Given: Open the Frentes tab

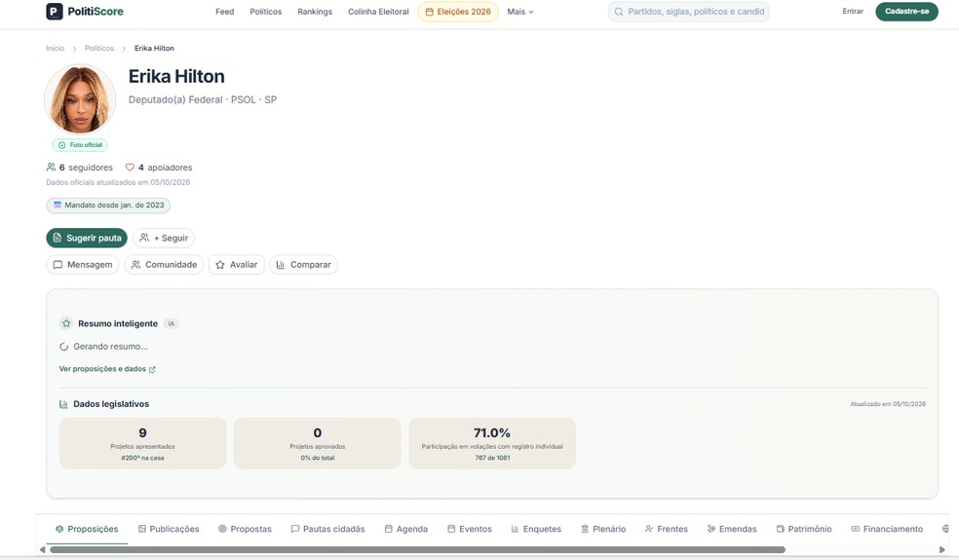Looking at the screenshot, I should (x=667, y=529).
